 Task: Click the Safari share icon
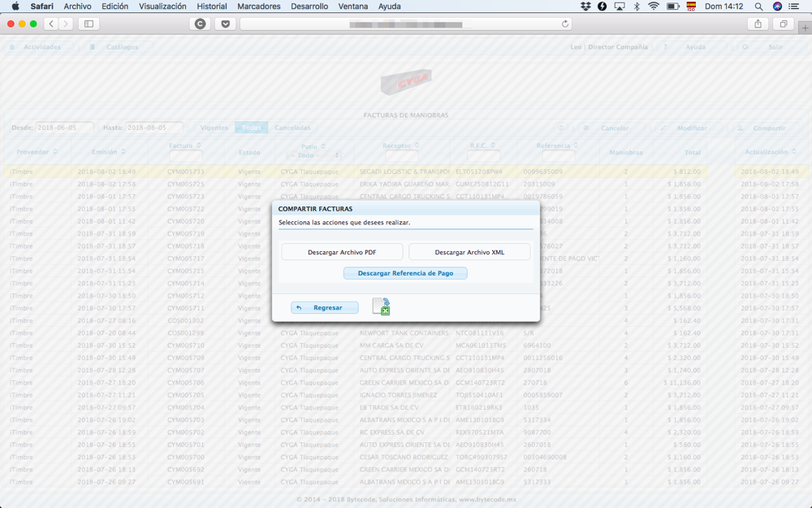[x=758, y=24]
